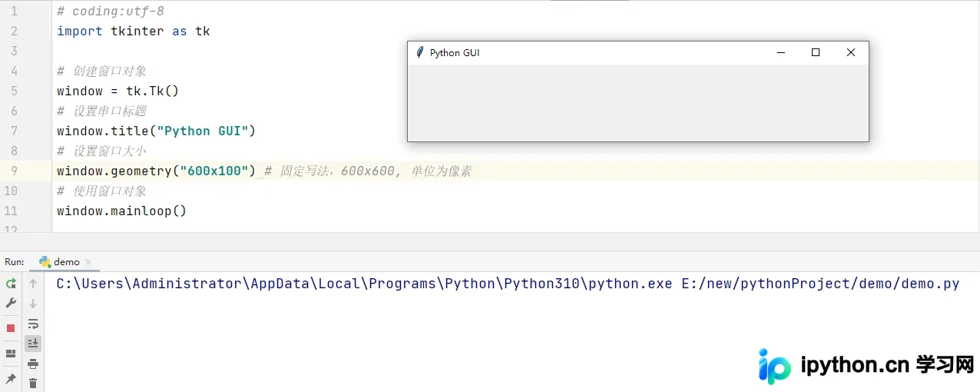The height and width of the screenshot is (392, 980).
Task: Restore layout in Run panel
Action: tap(11, 354)
